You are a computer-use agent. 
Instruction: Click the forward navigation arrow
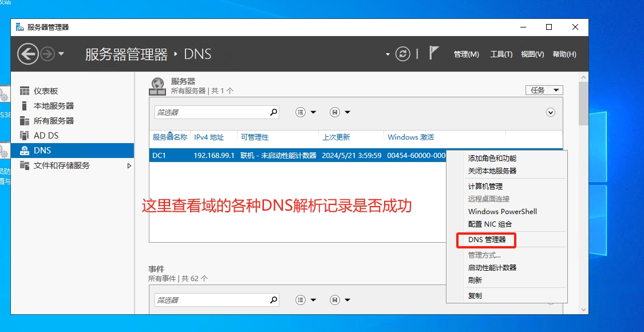click(x=48, y=54)
